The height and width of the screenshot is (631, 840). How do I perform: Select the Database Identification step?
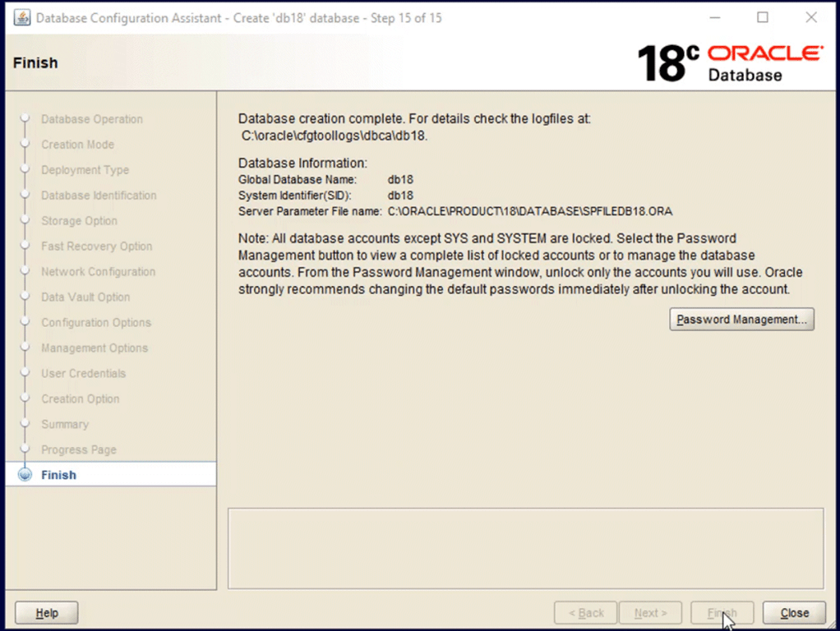[99, 196]
